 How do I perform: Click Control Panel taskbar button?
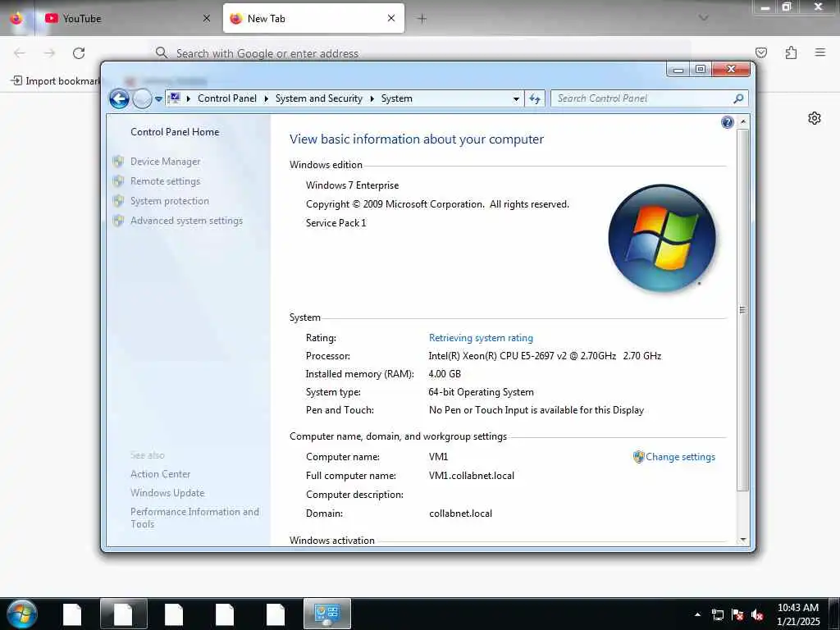pyautogui.click(x=326, y=614)
